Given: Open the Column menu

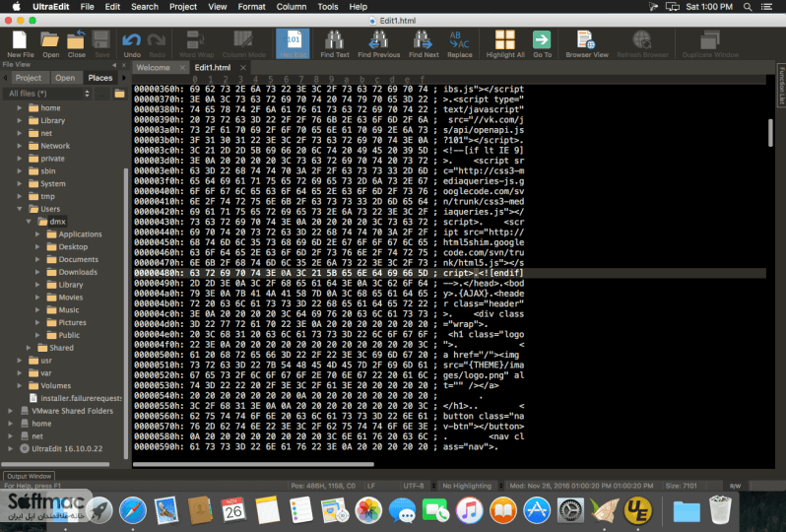Looking at the screenshot, I should (292, 7).
